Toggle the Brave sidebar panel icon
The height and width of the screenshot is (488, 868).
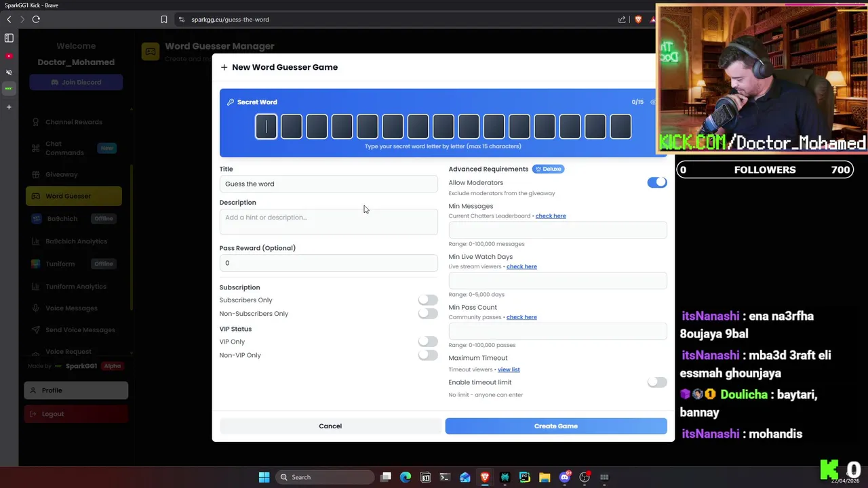[x=9, y=39]
